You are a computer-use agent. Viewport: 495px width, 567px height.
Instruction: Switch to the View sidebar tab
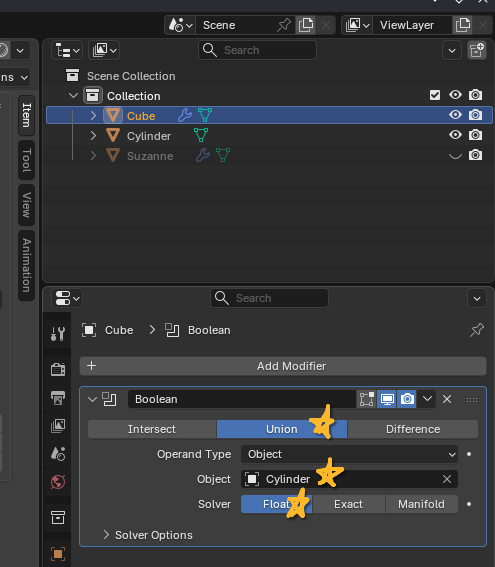pyautogui.click(x=26, y=205)
